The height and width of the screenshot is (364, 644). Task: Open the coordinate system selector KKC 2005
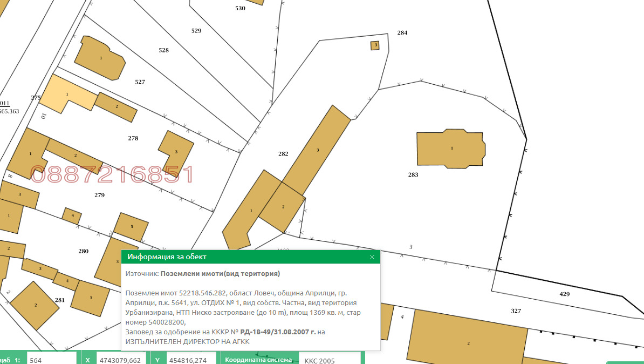330,360
